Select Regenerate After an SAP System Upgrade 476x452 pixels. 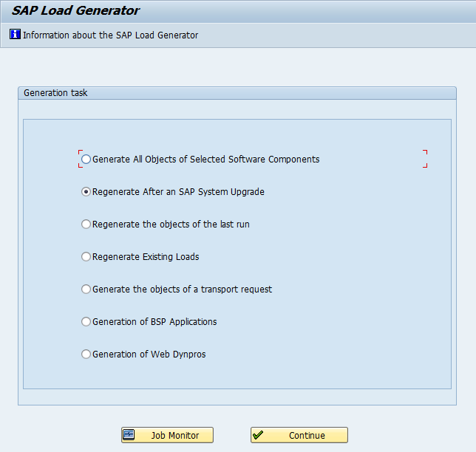click(86, 192)
